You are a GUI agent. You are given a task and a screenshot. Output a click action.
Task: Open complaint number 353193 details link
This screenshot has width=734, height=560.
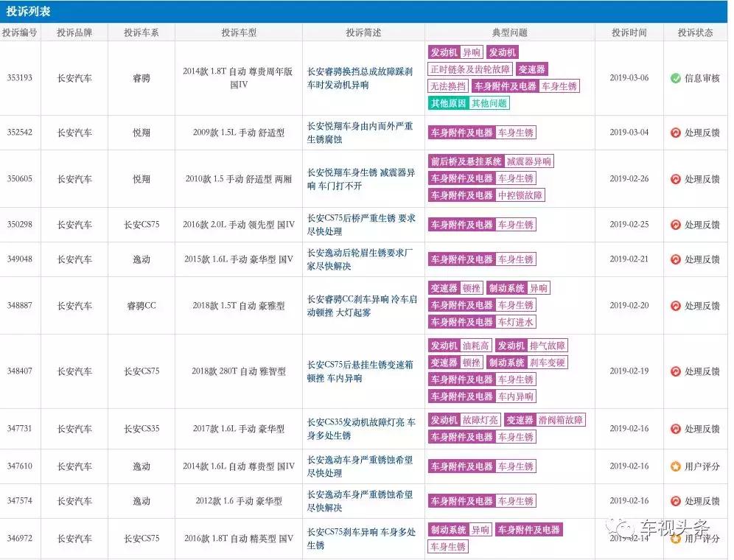tap(20, 78)
